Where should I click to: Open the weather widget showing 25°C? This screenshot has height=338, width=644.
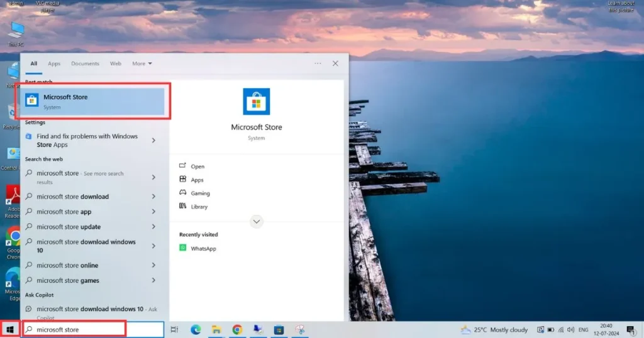pos(494,329)
